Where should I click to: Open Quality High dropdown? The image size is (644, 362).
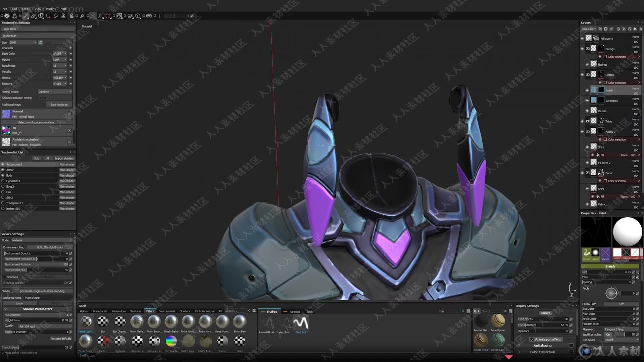tap(45, 326)
